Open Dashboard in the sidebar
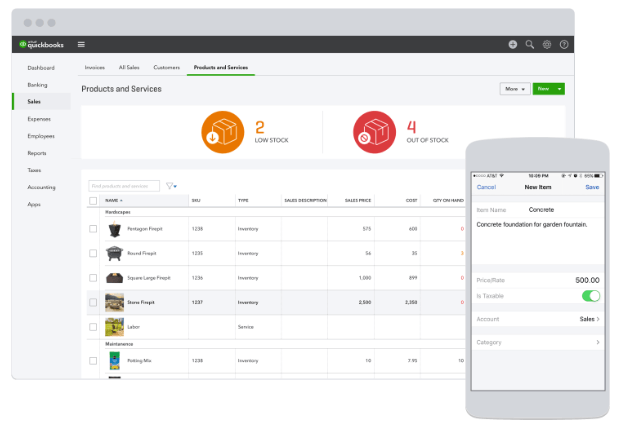 [x=41, y=68]
